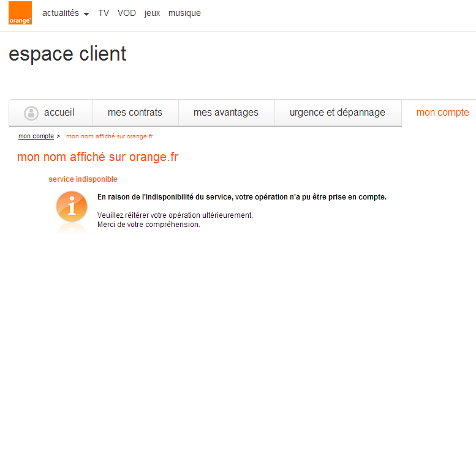Switch to the mes avantages tab
476x451 pixels.
(227, 113)
